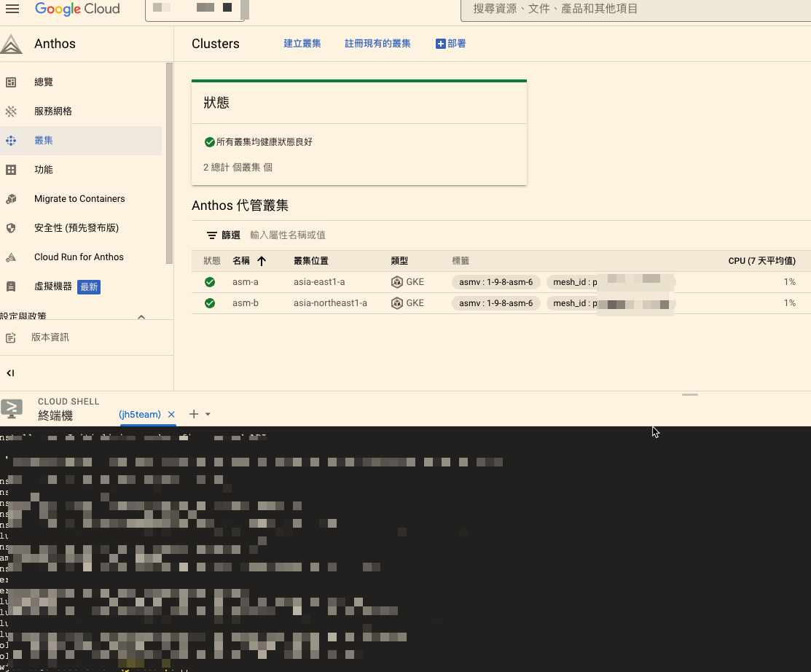The width and height of the screenshot is (811, 672).
Task: Click the plus icon on 部署 button
Action: pos(441,44)
